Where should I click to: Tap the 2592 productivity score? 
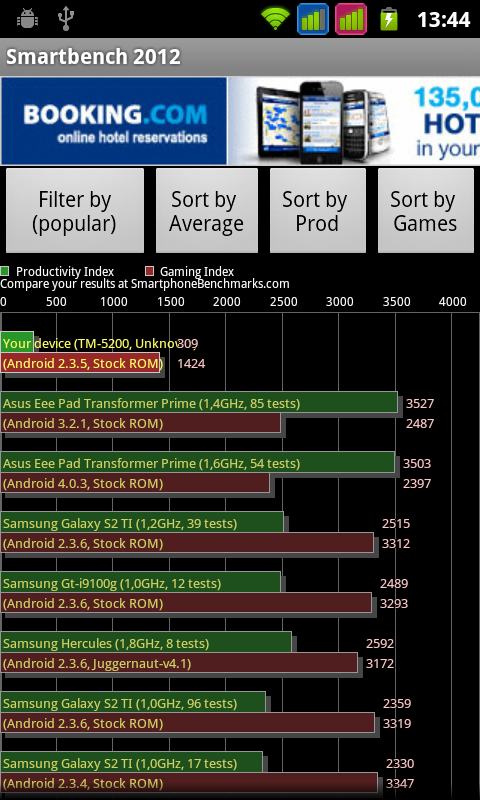[380, 643]
